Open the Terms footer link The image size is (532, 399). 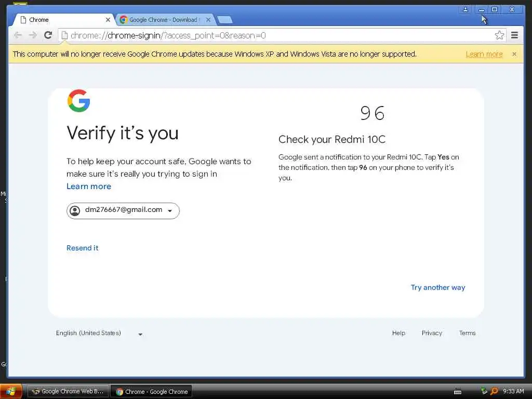[467, 333]
